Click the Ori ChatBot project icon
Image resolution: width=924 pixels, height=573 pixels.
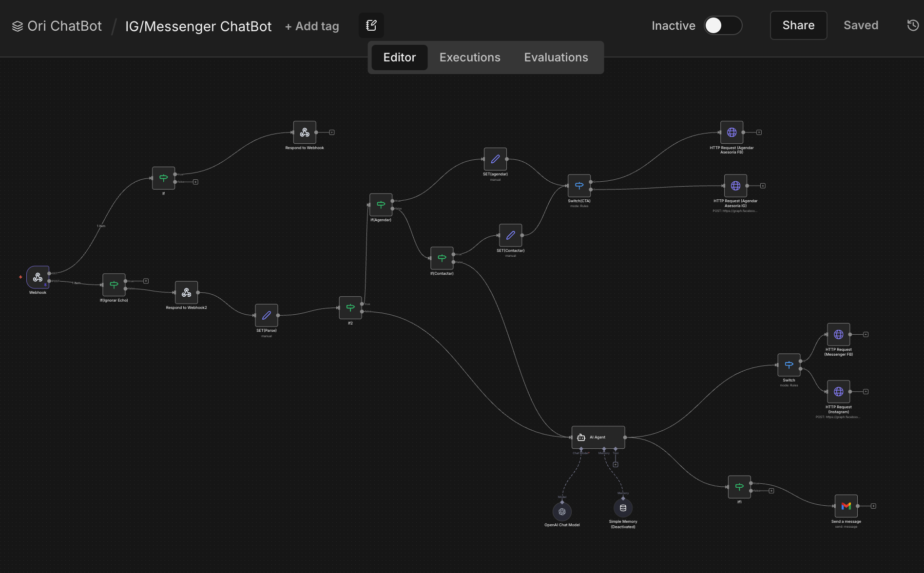pyautogui.click(x=18, y=25)
